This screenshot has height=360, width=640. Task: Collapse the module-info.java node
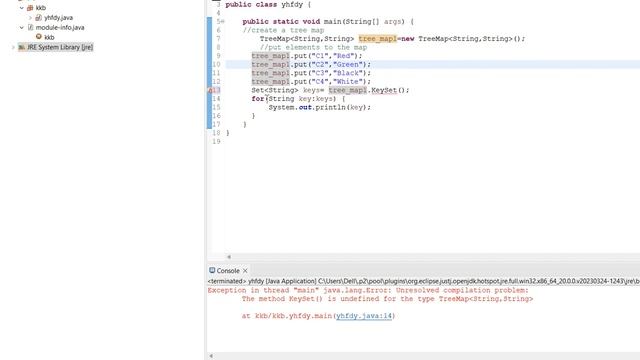22,27
